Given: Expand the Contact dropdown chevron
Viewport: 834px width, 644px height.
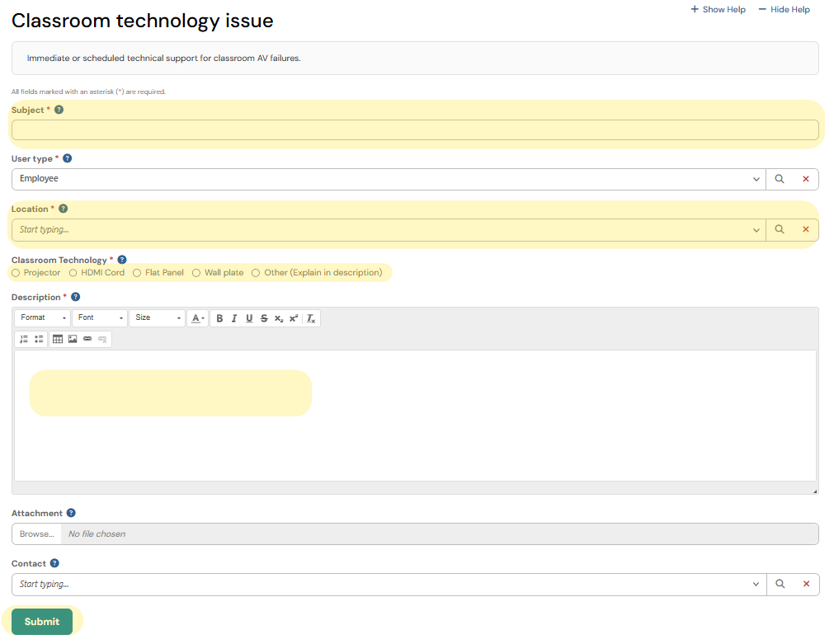Looking at the screenshot, I should (x=756, y=585).
